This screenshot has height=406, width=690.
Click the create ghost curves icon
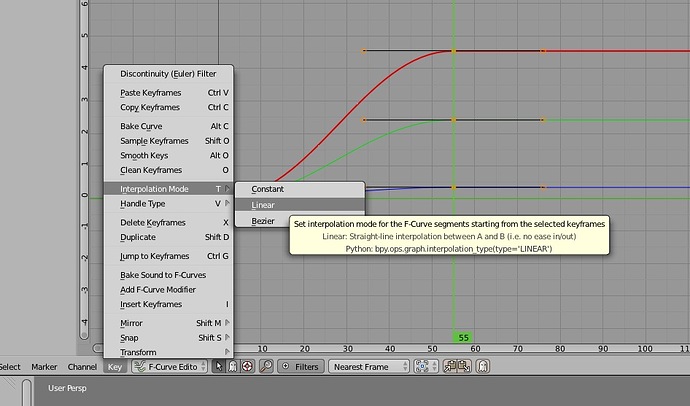point(483,366)
